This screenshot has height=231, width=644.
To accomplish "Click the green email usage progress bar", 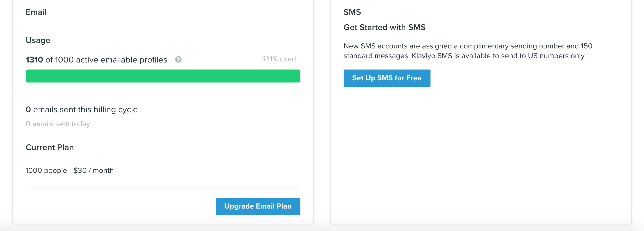I will pyautogui.click(x=163, y=76).
